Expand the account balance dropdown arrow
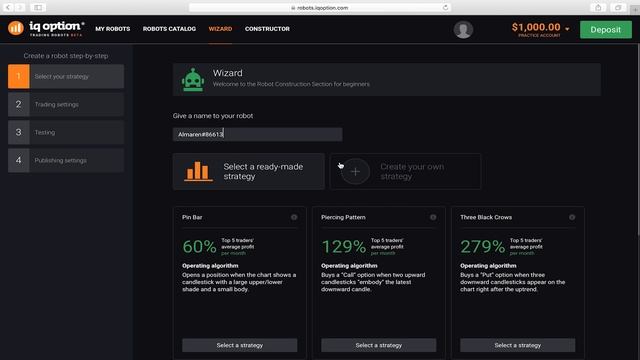Image resolution: width=640 pixels, height=360 pixels. (567, 29)
